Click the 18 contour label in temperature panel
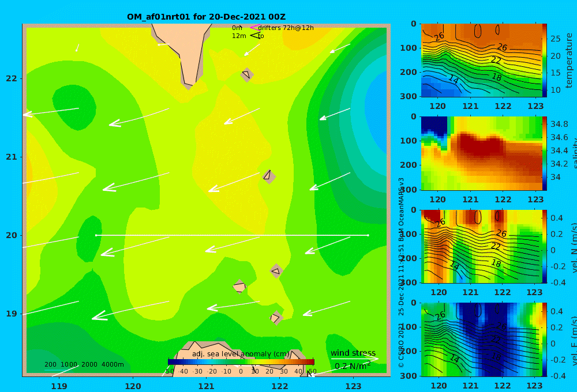 (x=497, y=77)
